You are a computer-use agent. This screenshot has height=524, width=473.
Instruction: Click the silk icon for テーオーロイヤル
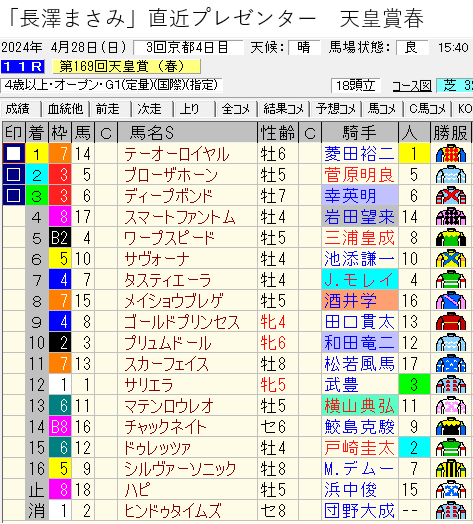tap(451, 154)
